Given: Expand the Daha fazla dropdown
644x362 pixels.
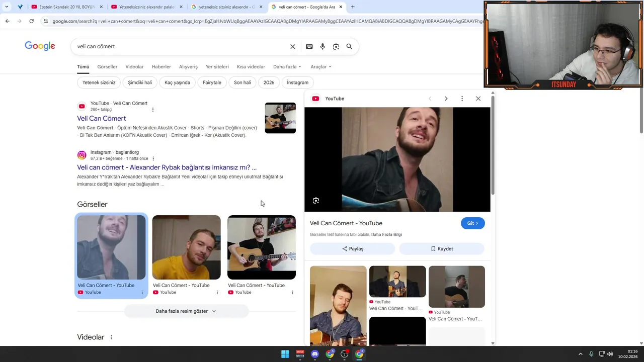Looking at the screenshot, I should coord(287,67).
